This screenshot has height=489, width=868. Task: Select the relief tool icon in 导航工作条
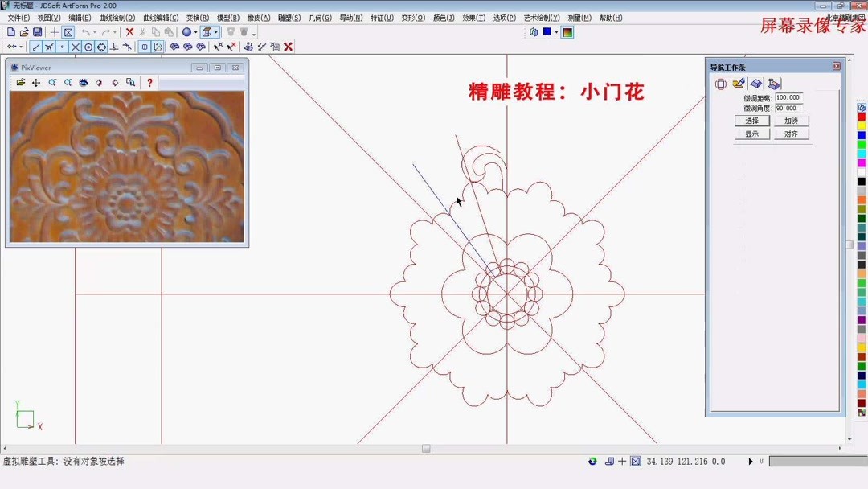pos(757,84)
